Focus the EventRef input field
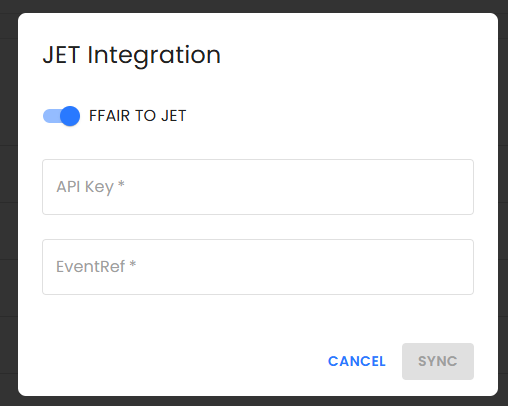Image resolution: width=508 pixels, height=406 pixels. click(258, 267)
